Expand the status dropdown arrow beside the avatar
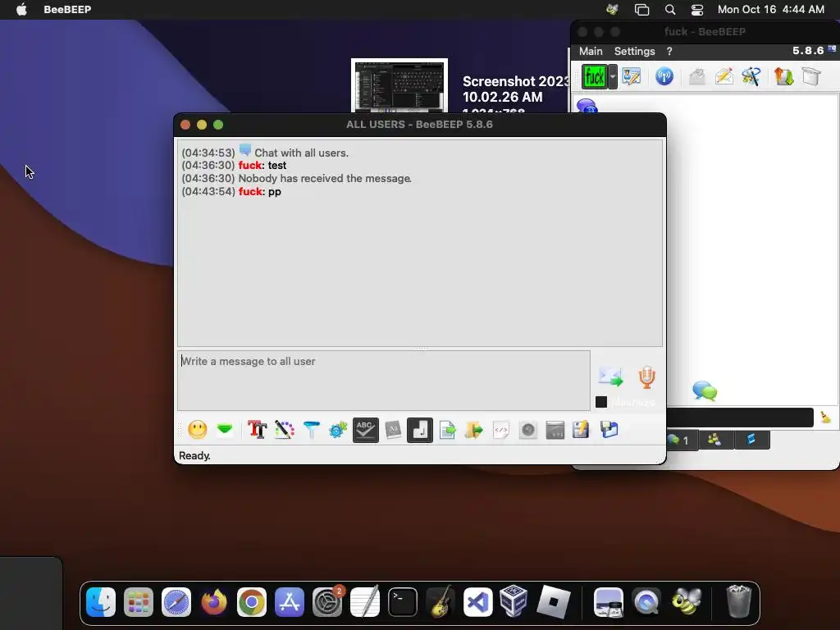 click(x=613, y=76)
